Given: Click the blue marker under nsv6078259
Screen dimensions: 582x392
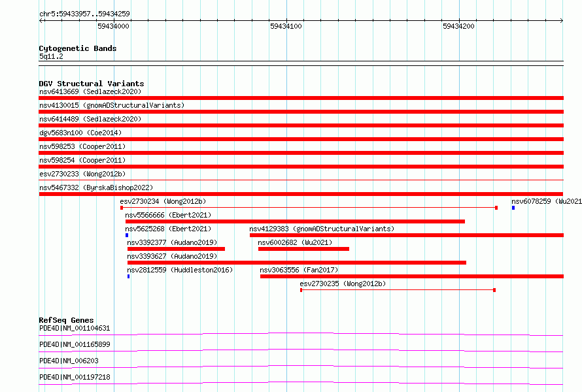Looking at the screenshot, I should [x=513, y=208].
